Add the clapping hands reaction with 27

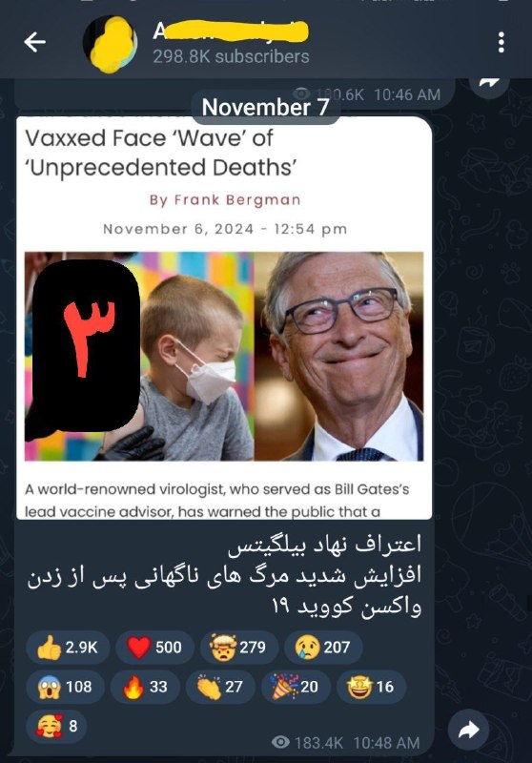point(220,687)
